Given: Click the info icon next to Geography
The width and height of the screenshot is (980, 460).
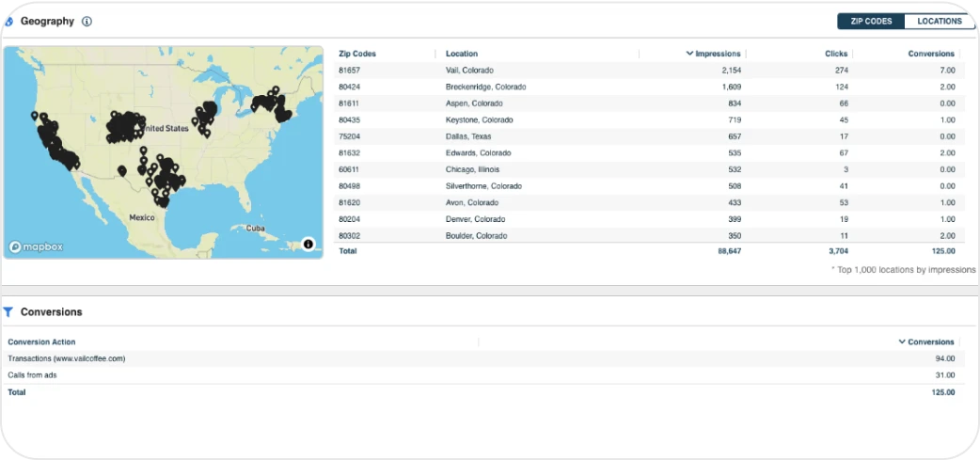Looking at the screenshot, I should pyautogui.click(x=87, y=22).
